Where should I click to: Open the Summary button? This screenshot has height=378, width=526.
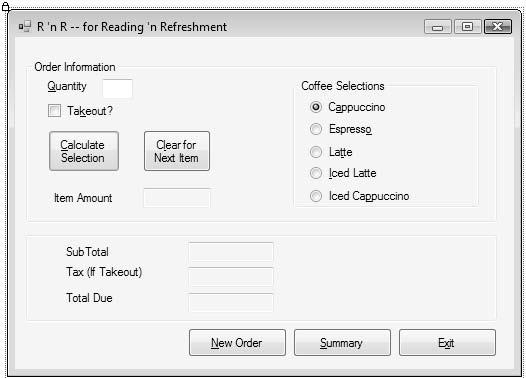342,342
